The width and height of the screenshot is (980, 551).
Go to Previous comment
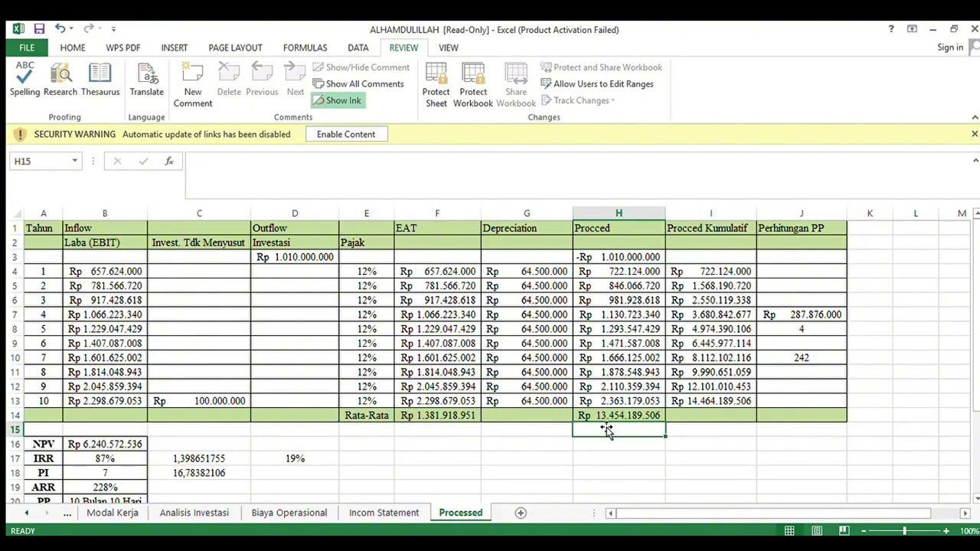(262, 80)
